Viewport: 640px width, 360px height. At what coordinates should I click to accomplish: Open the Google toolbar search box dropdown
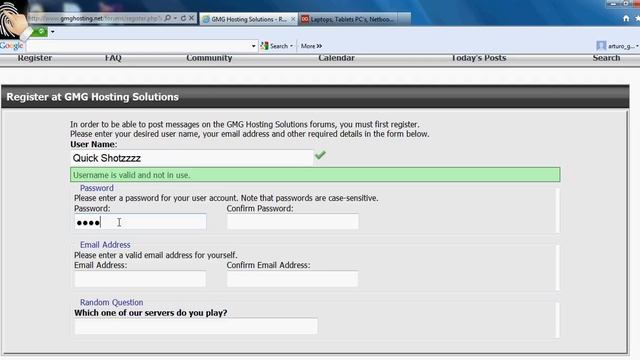coord(253,46)
